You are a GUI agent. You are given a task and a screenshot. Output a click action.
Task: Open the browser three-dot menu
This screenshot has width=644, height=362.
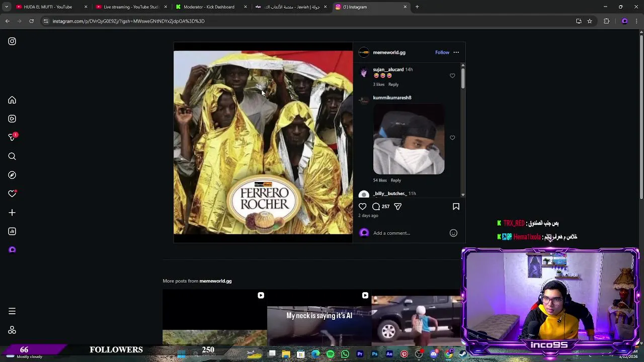pyautogui.click(x=637, y=21)
